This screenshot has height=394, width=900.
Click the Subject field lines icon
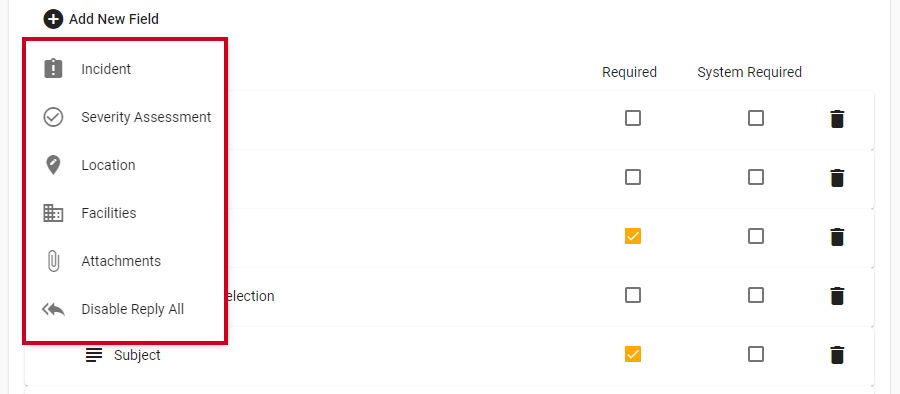[94, 356]
